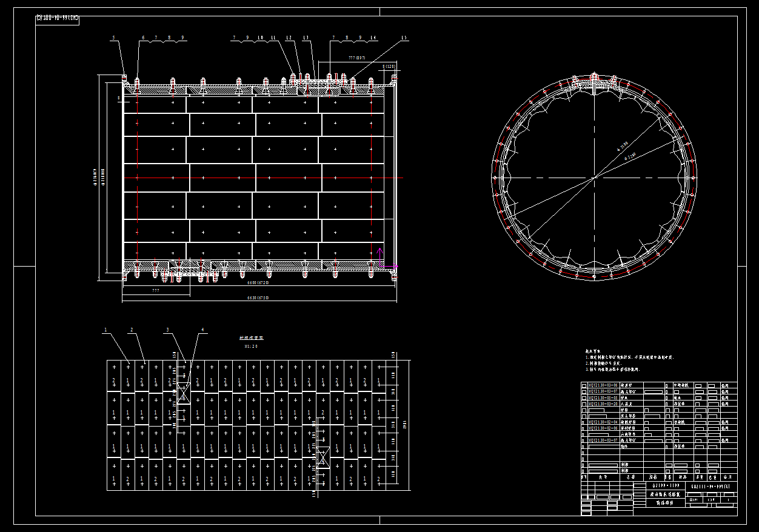Click callout balloon number 4 above layout grid
The image size is (759, 532).
[x=202, y=330]
